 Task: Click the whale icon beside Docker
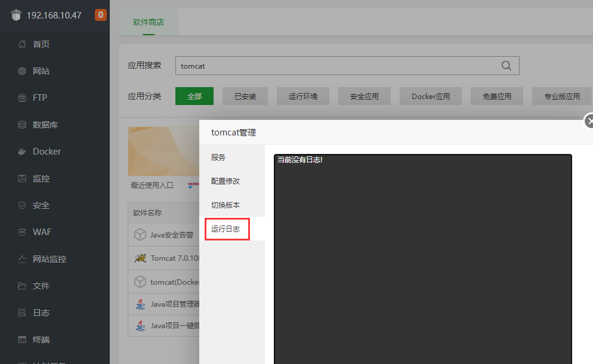[x=22, y=152]
